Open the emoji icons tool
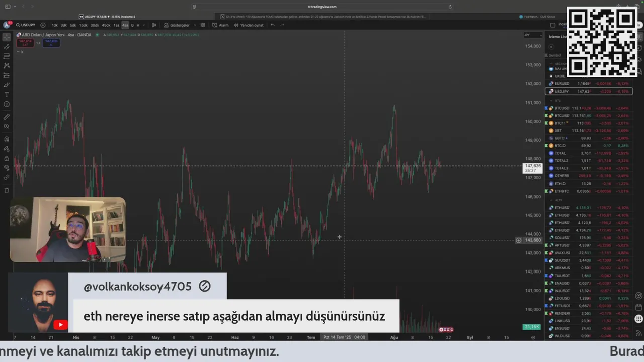Screen dimensions: 644x362 [7, 104]
